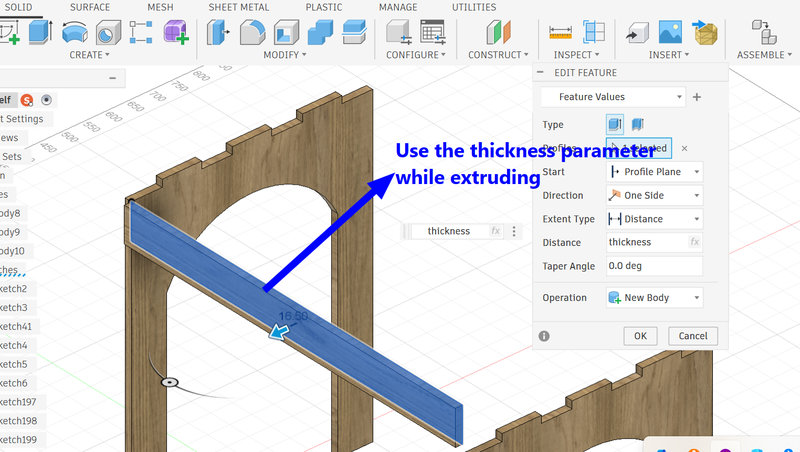Select the Offset Plane construct icon

coord(498,32)
